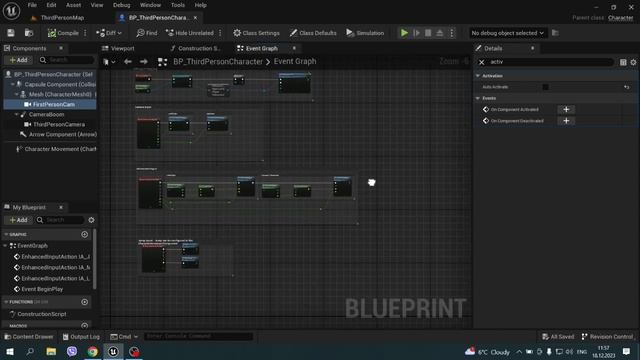
Task: Click the debug object locate icon
Action: 555,33
